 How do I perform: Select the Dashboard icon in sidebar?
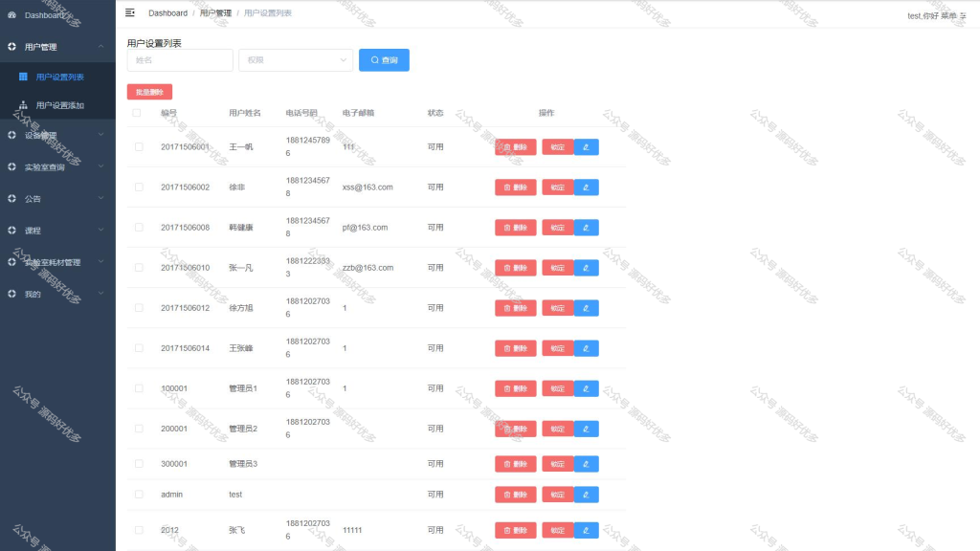coord(11,14)
